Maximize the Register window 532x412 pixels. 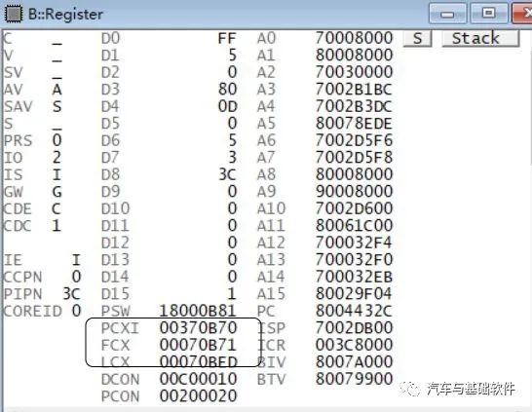tap(488, 14)
